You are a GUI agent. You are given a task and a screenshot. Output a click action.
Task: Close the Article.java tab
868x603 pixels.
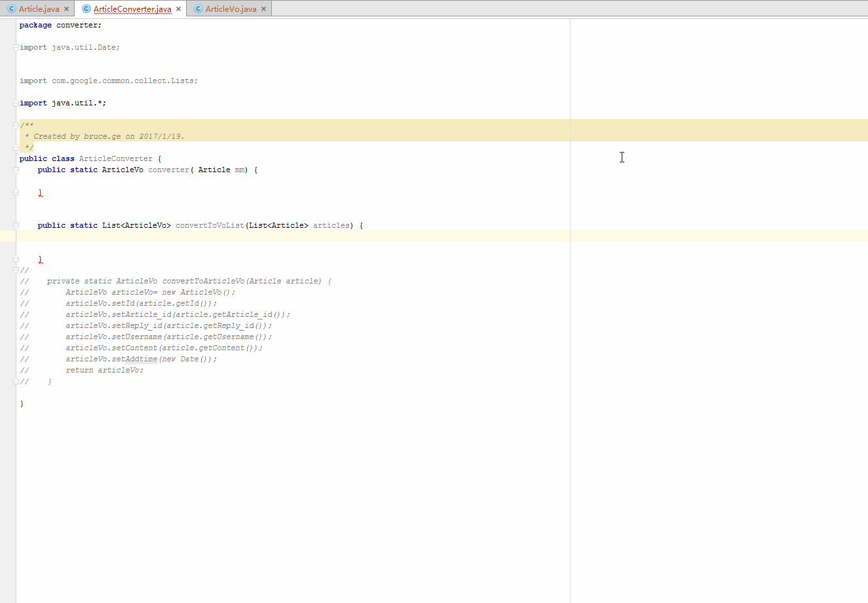coord(67,9)
